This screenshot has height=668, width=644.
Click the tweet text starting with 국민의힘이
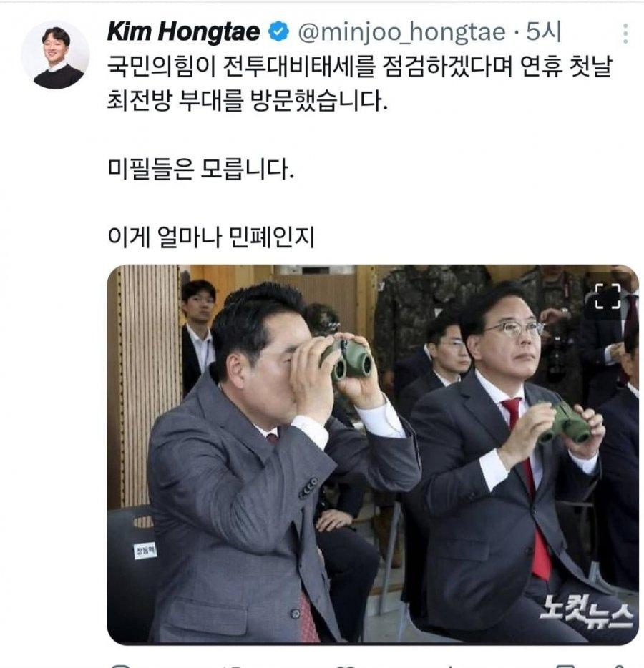pos(359,84)
